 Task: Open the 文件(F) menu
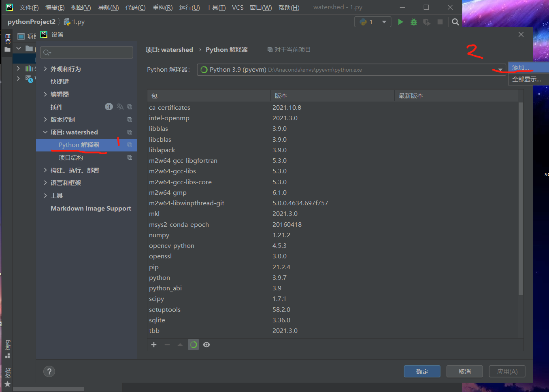pos(29,7)
